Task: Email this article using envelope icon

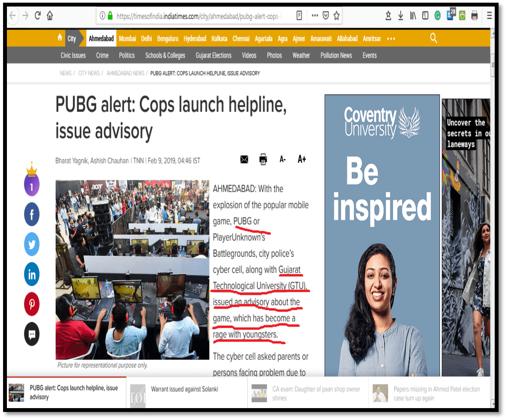Action: [244, 159]
